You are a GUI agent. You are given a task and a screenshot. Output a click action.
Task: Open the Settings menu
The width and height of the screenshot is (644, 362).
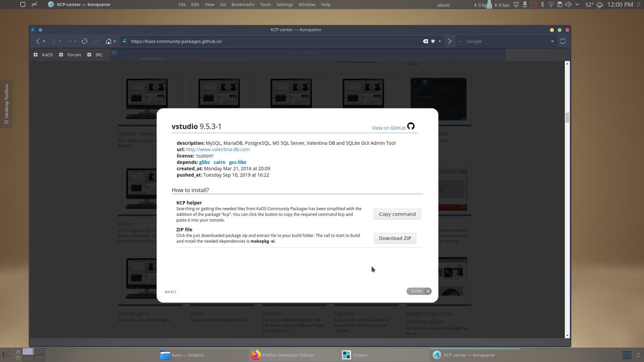284,4
